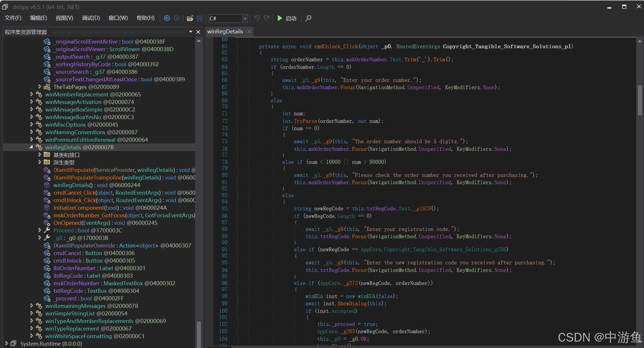Collapse the winRegDetails tree node

point(31,147)
